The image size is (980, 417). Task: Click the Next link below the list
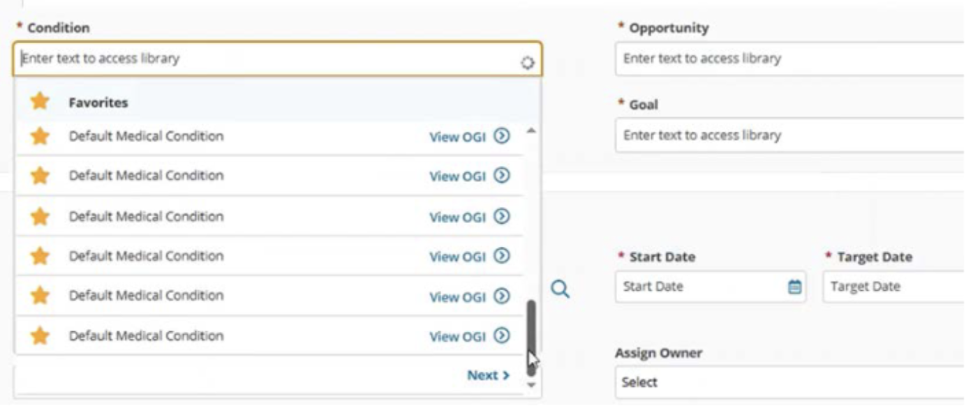click(x=488, y=375)
